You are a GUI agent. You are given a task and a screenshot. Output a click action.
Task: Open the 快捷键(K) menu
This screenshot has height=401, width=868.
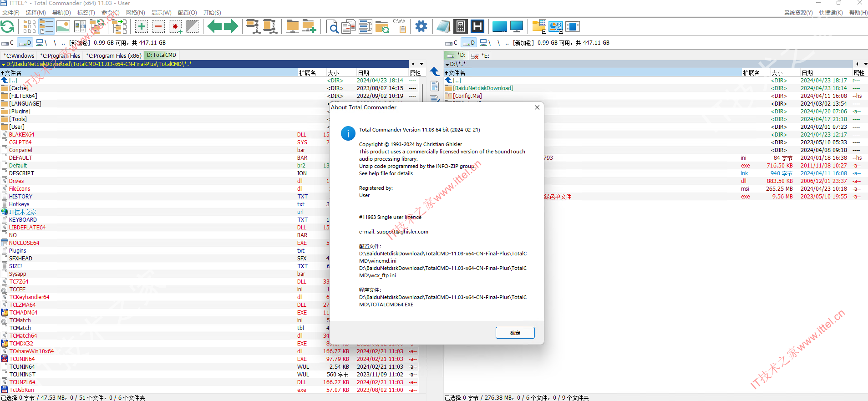(x=831, y=13)
